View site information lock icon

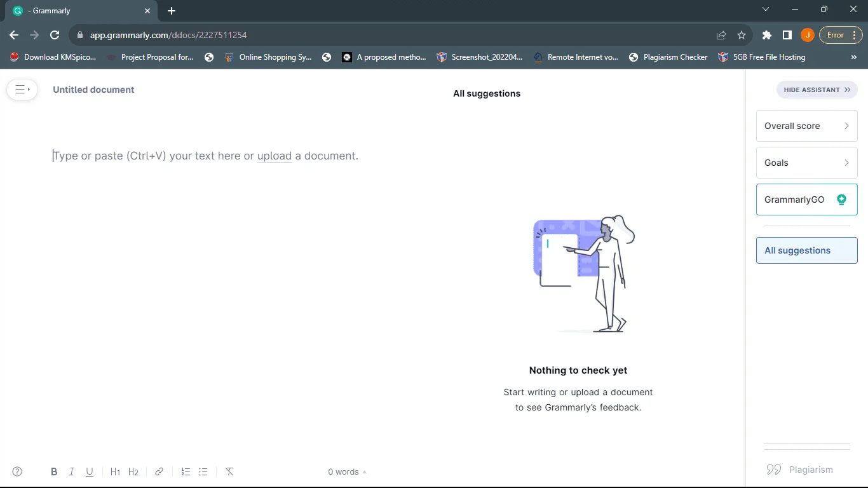[x=79, y=35]
